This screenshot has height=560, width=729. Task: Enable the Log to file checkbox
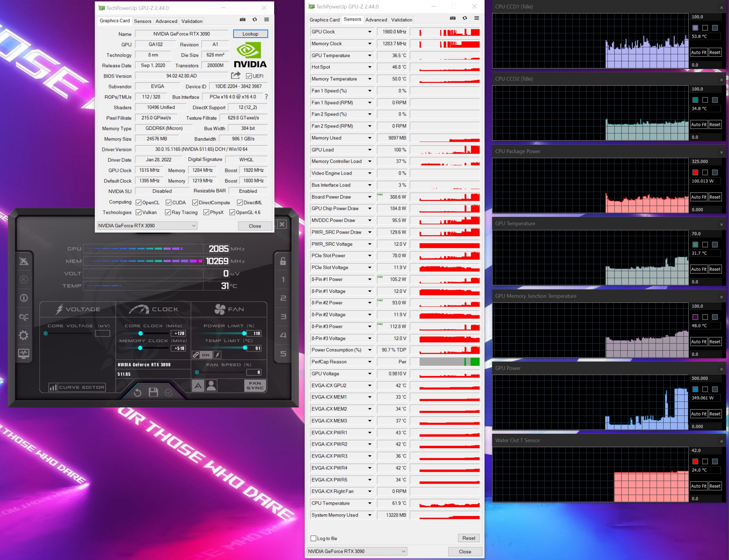(x=313, y=538)
